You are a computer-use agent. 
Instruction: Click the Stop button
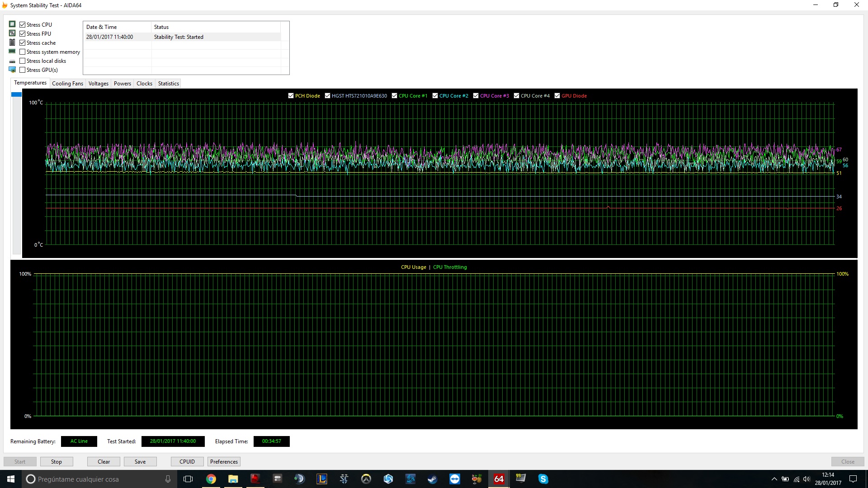pos(57,461)
